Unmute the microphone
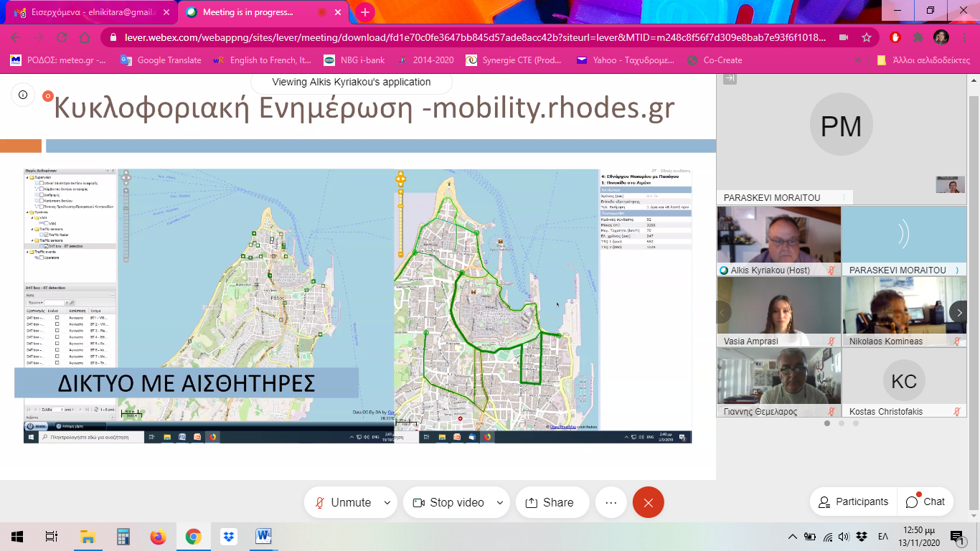The height and width of the screenshot is (551, 980). point(342,502)
